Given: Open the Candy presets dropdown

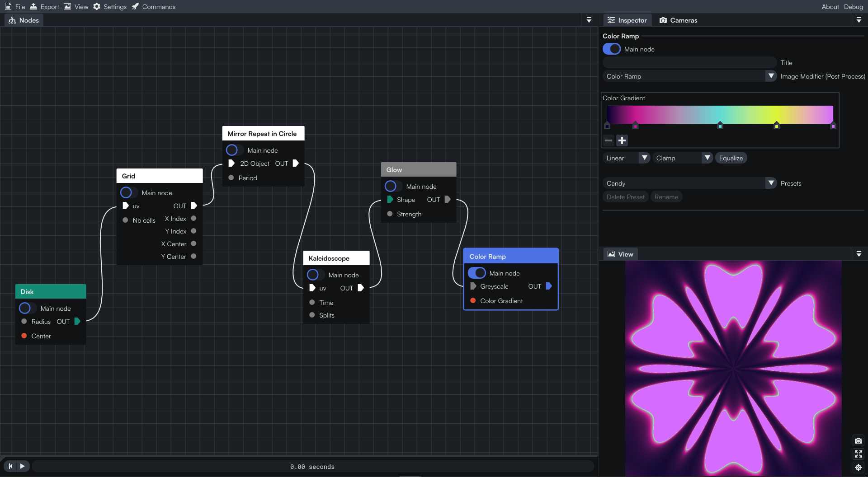Looking at the screenshot, I should pos(689,183).
